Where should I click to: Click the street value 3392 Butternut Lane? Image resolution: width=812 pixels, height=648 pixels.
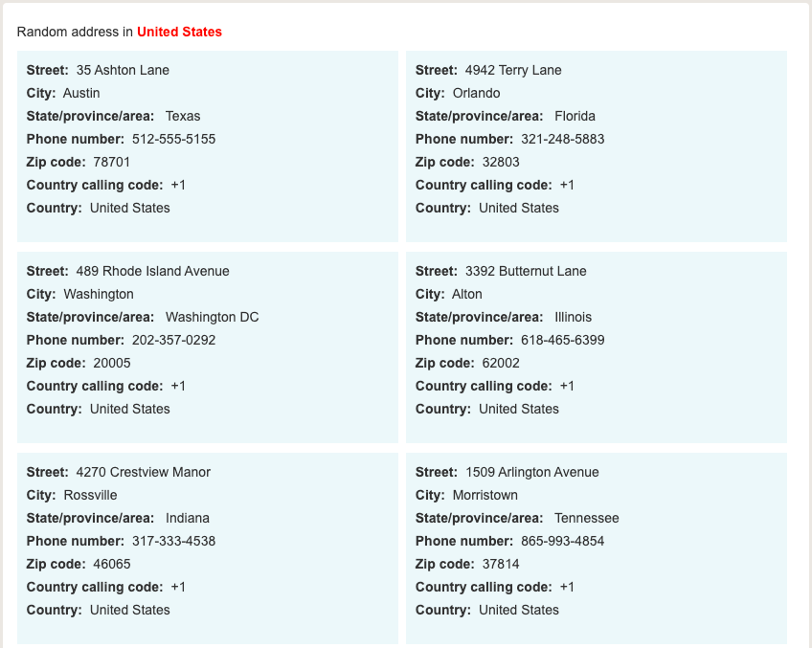[526, 271]
